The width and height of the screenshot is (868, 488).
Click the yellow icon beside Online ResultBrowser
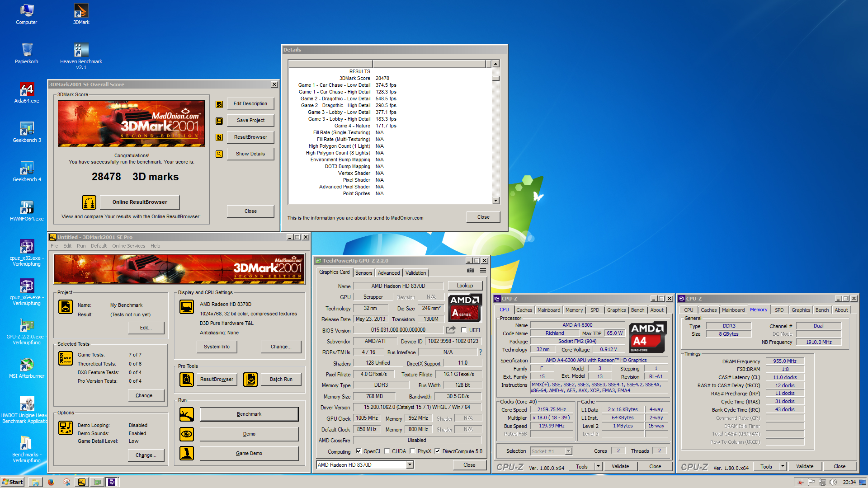pyautogui.click(x=89, y=202)
